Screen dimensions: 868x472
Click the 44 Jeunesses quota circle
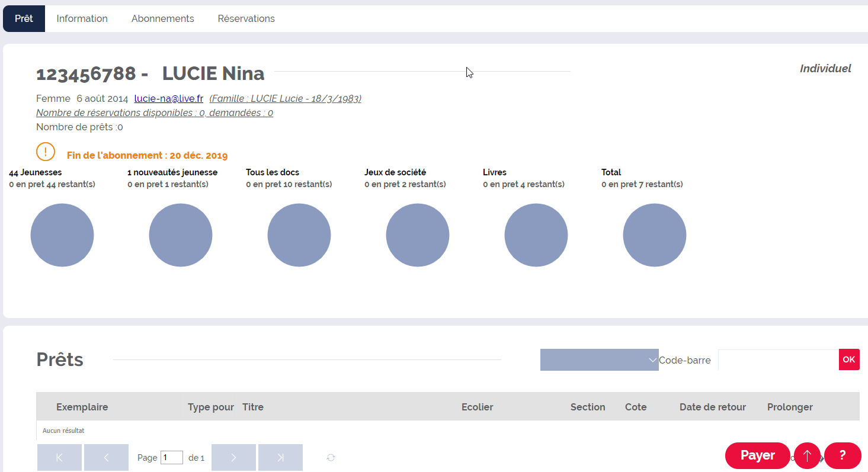tap(62, 235)
